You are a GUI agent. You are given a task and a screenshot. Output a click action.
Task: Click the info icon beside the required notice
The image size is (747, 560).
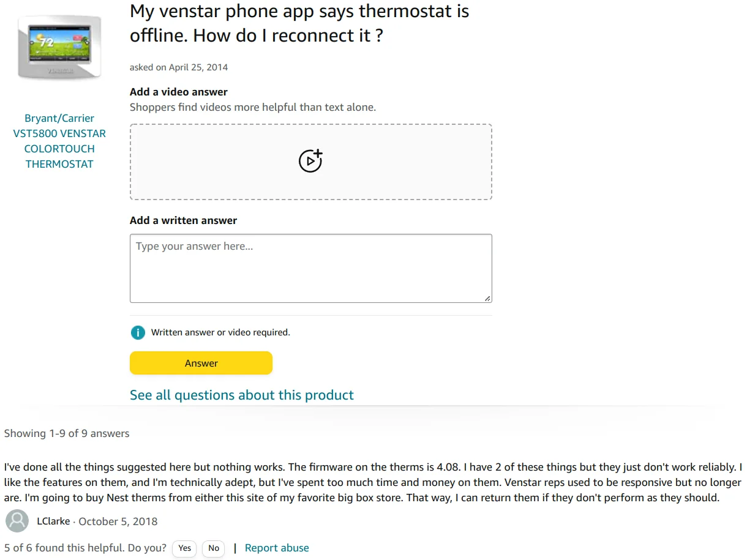pyautogui.click(x=138, y=332)
